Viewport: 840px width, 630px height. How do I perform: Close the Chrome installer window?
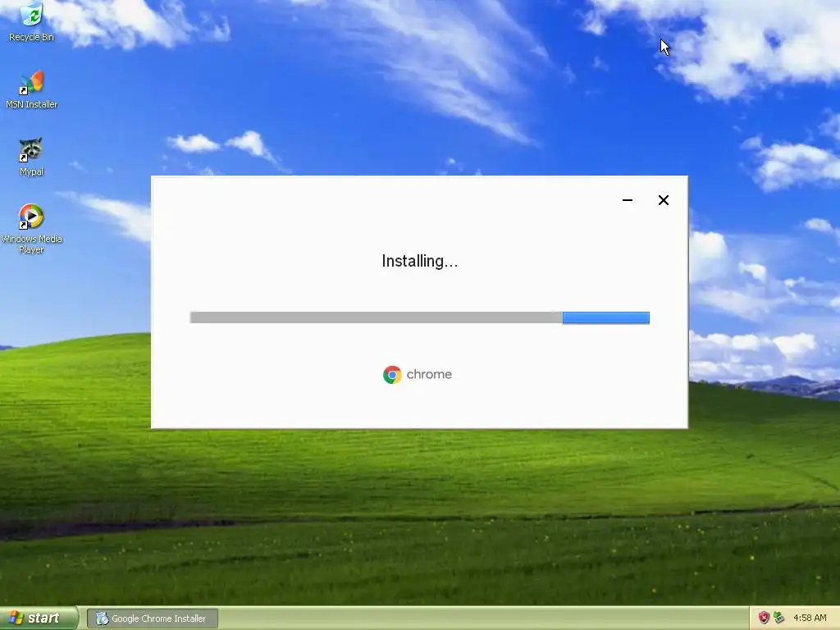tap(663, 200)
